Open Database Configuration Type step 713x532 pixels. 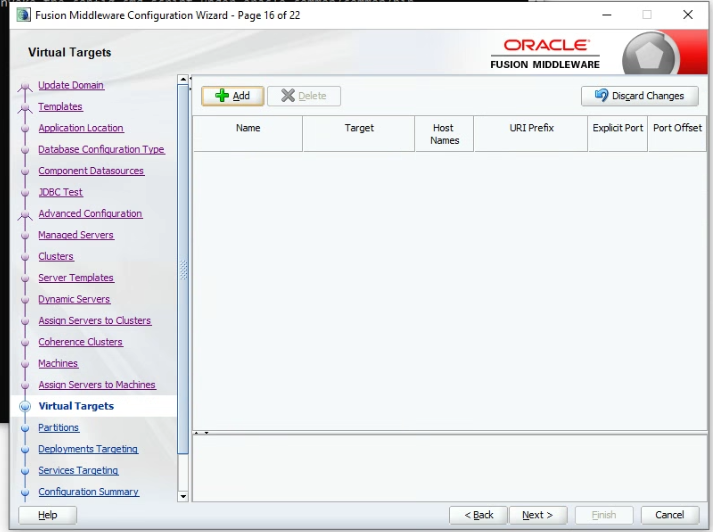[x=101, y=149]
